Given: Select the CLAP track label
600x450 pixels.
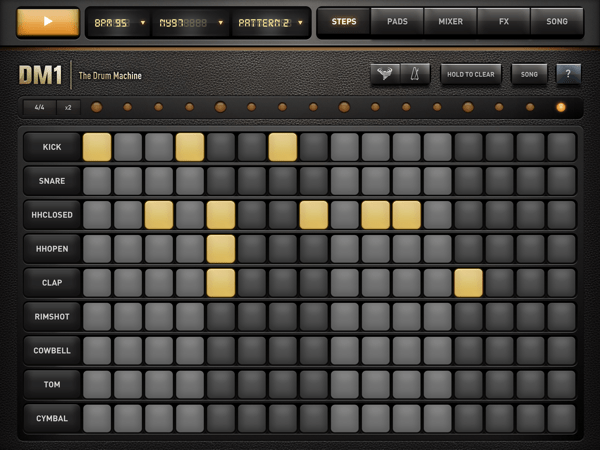Looking at the screenshot, I should tap(51, 283).
